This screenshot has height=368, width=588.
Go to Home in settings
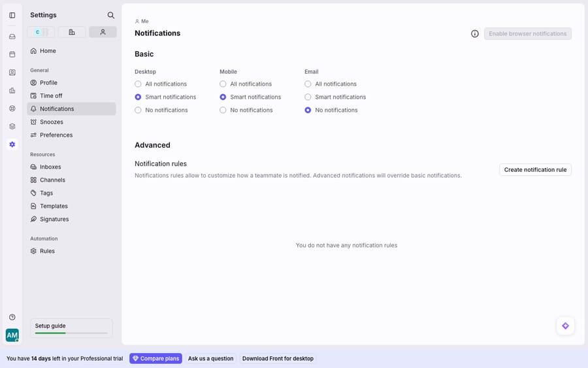71,50
